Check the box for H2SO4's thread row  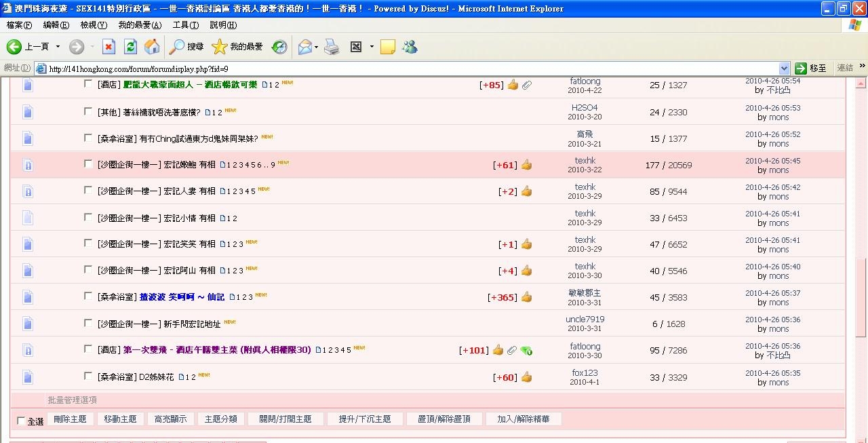click(88, 111)
